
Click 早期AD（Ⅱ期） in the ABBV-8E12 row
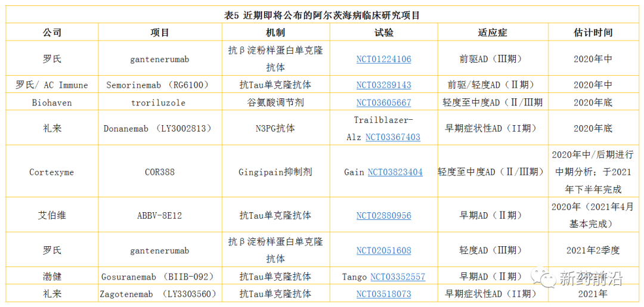(493, 215)
